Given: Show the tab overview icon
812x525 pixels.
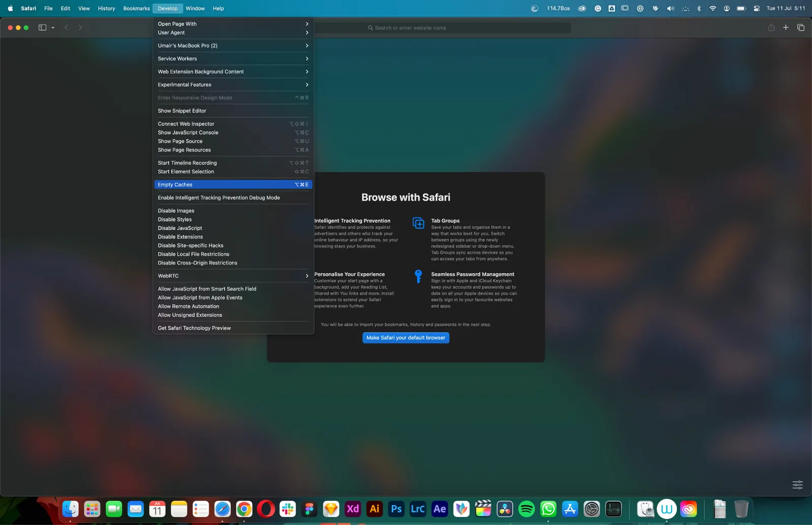Looking at the screenshot, I should [x=801, y=27].
